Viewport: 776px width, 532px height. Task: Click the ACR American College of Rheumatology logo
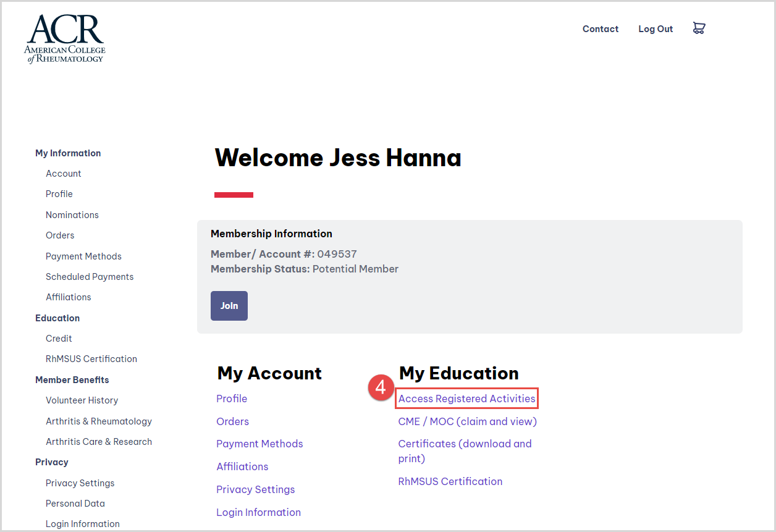coord(65,38)
